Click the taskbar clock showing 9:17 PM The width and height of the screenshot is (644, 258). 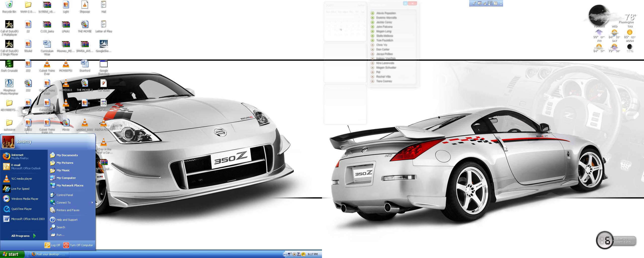312,254
